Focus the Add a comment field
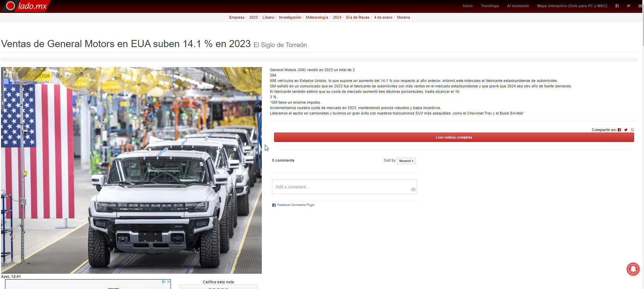Screen dimensions: 644x289 [344, 187]
